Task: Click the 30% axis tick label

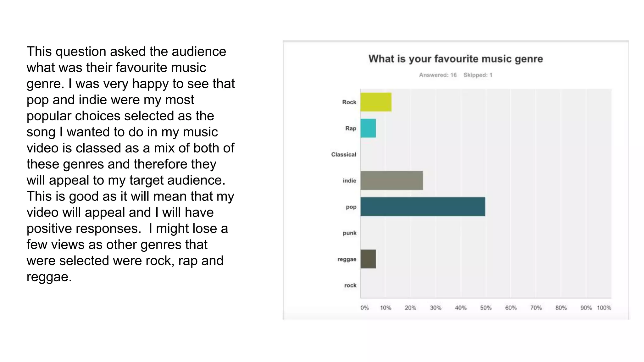Action: (x=436, y=308)
